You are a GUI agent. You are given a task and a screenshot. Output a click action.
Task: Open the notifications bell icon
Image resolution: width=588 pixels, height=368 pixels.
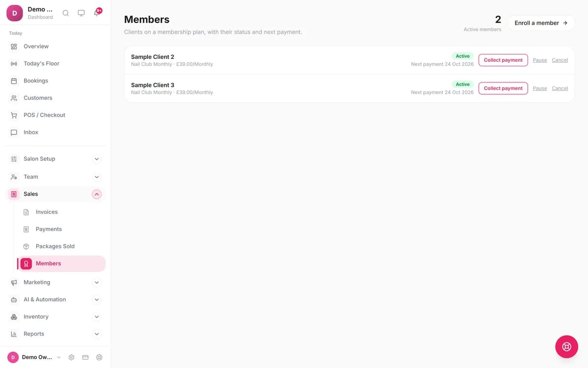pos(97,13)
